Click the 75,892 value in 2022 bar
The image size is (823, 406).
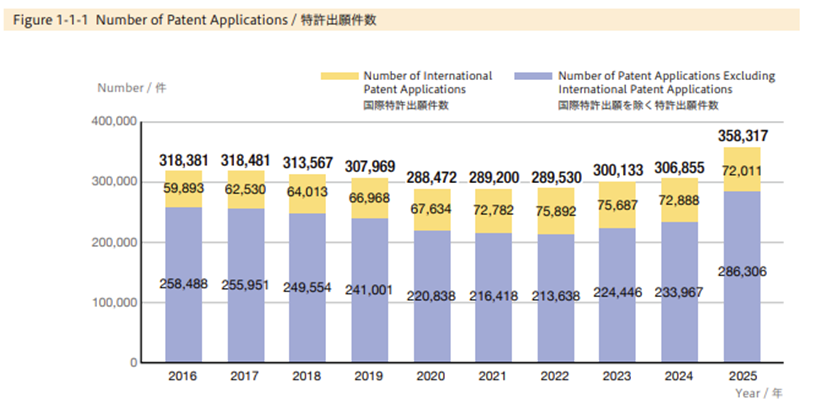557,211
